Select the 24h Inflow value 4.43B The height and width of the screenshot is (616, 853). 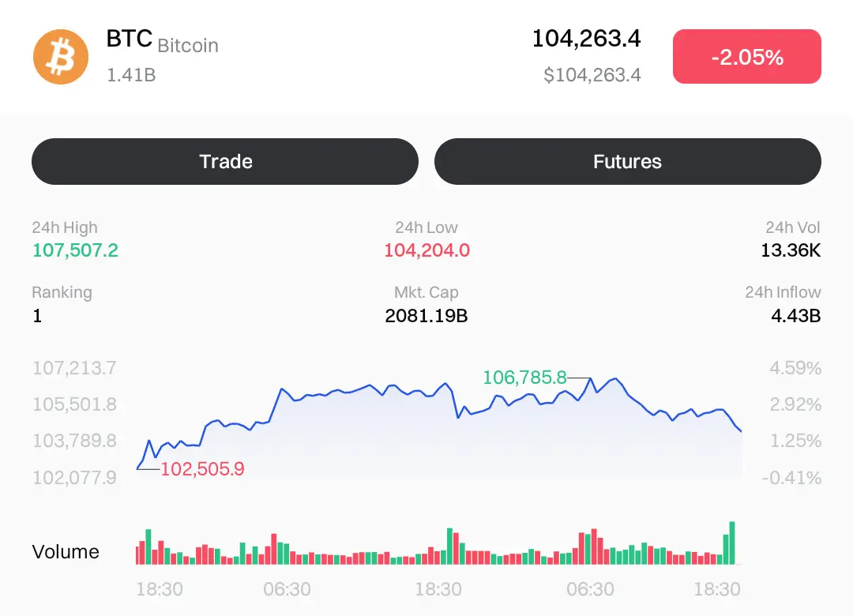click(x=796, y=316)
